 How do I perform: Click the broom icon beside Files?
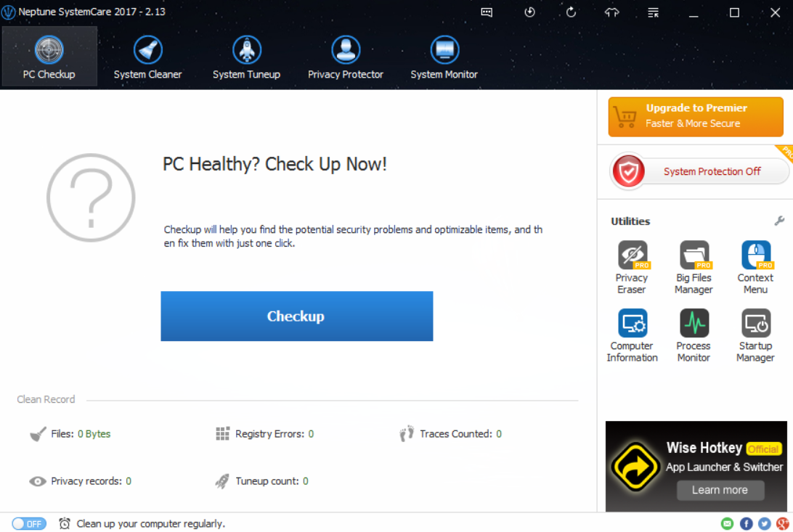click(x=38, y=433)
